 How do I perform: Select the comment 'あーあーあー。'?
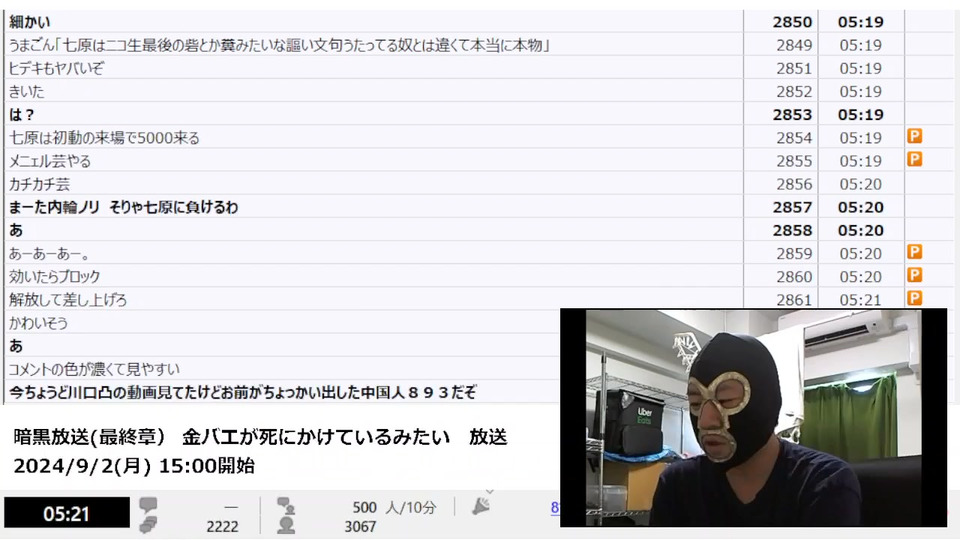click(x=50, y=254)
